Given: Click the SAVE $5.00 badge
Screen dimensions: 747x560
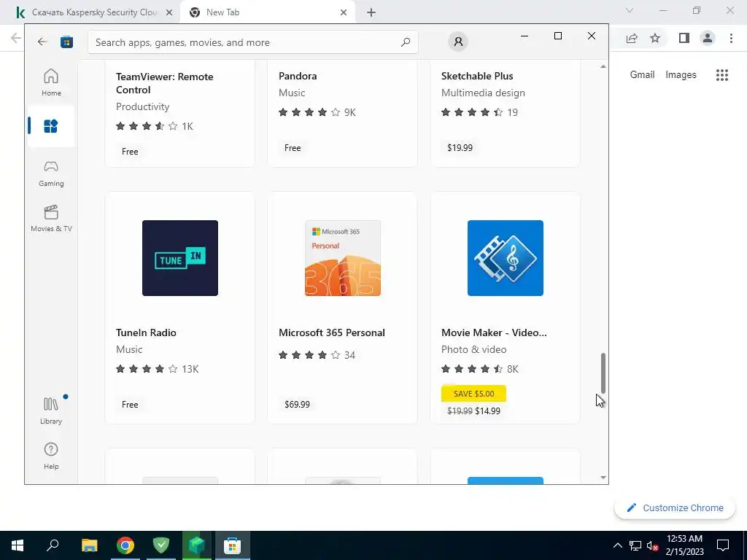Looking at the screenshot, I should coord(473,394).
